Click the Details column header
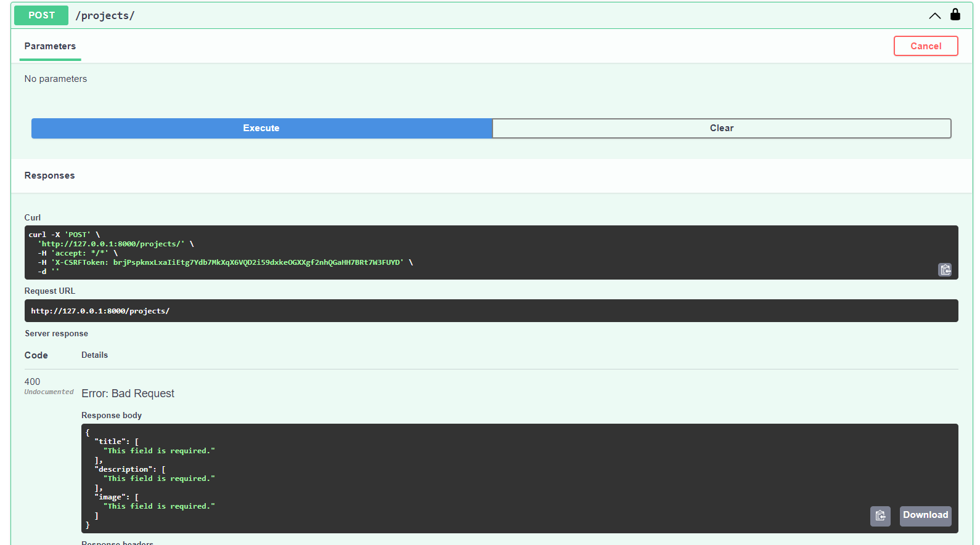This screenshot has height=545, width=980. [94, 355]
